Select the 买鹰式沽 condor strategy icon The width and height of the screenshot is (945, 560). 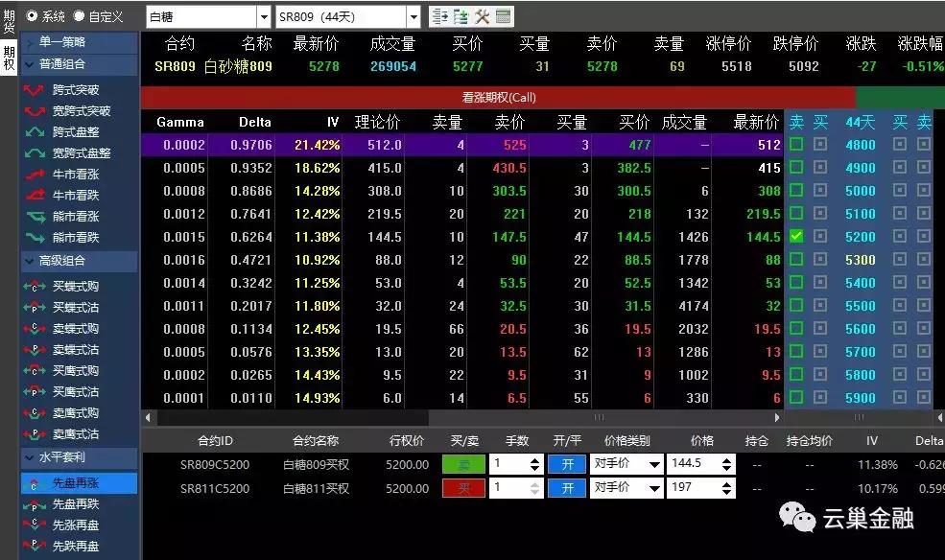[x=34, y=391]
